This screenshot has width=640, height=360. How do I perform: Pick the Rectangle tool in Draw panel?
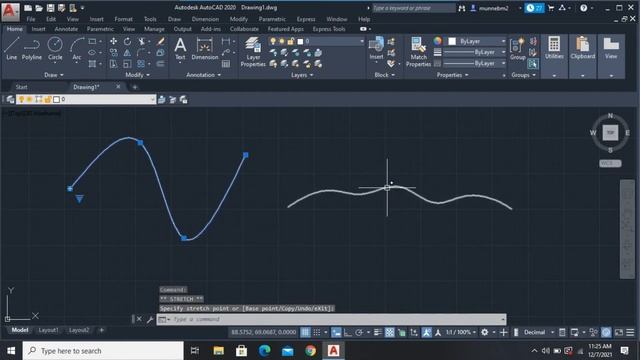pos(92,42)
